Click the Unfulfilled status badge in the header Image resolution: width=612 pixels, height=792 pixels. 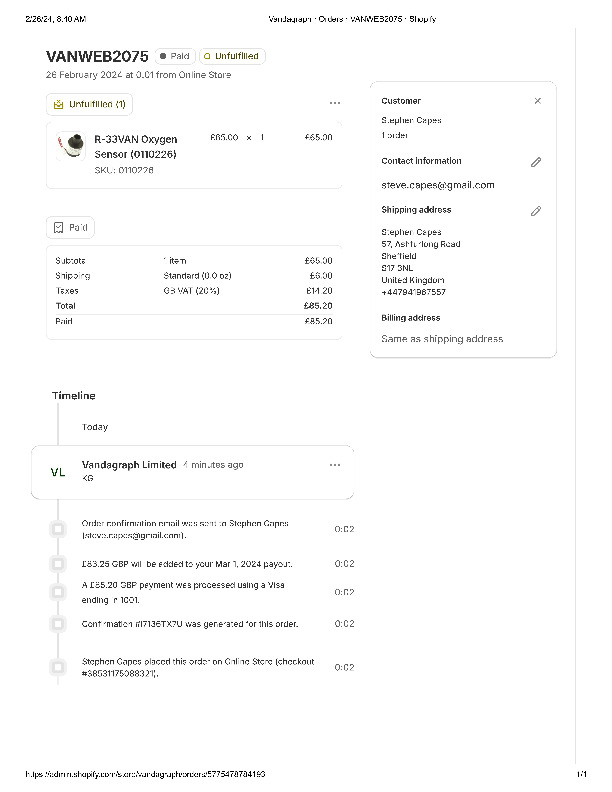pyautogui.click(x=231, y=57)
